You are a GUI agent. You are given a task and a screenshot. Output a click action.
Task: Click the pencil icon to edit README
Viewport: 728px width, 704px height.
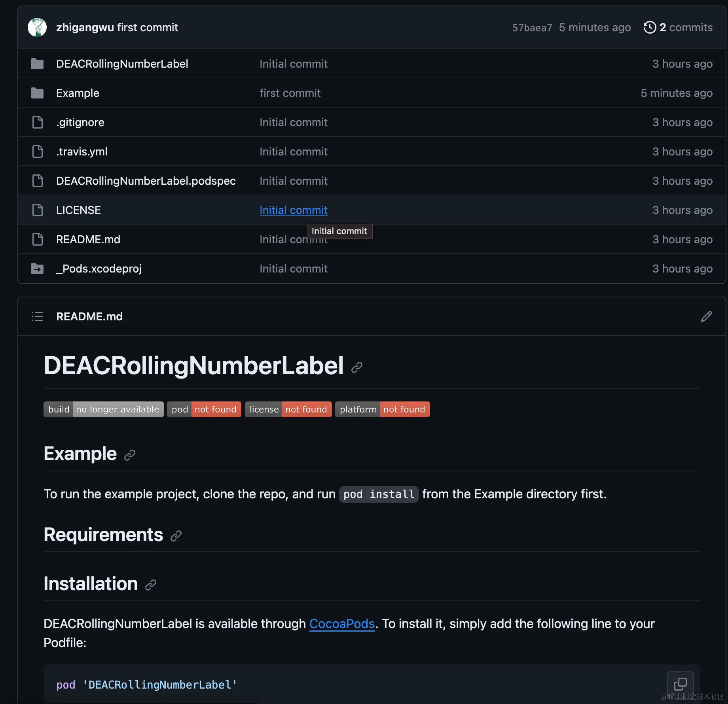point(706,316)
